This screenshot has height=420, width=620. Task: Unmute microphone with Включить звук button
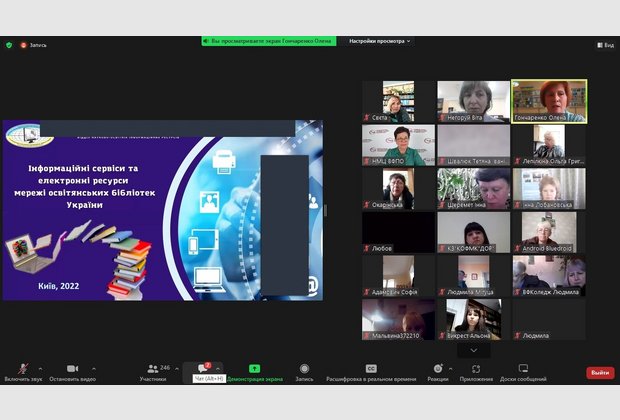click(x=24, y=369)
